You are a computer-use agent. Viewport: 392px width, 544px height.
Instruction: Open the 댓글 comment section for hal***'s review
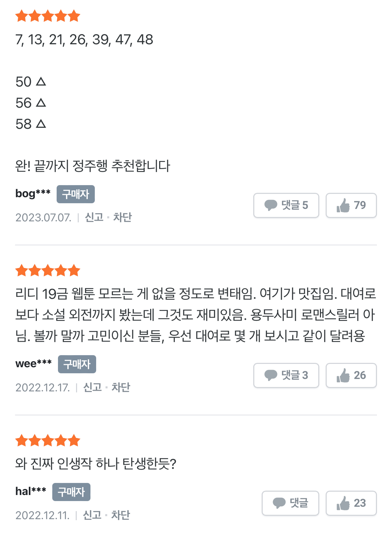point(290,503)
